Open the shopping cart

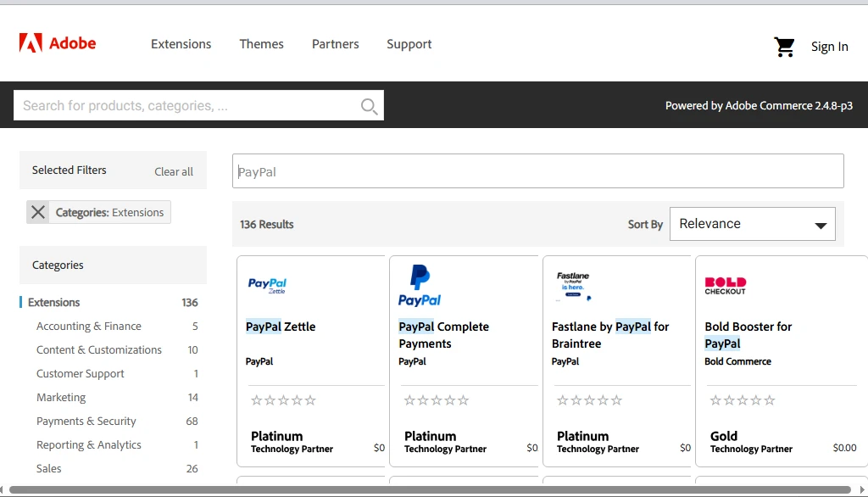click(784, 47)
